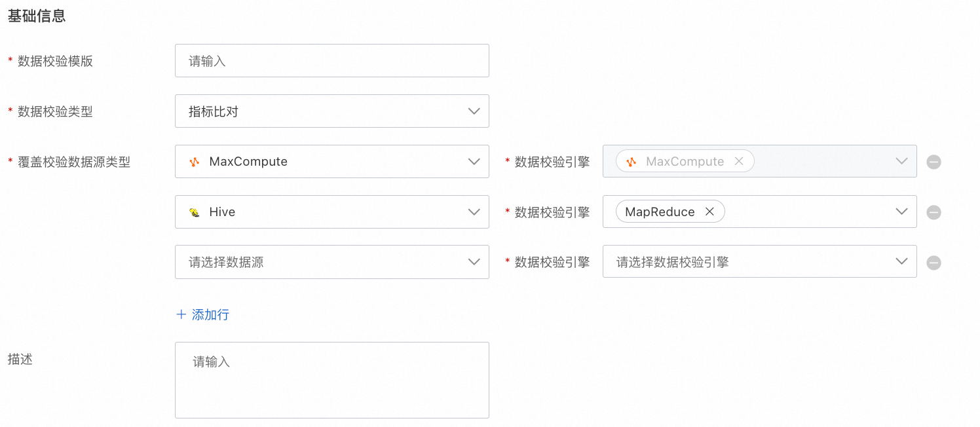The width and height of the screenshot is (980, 427).
Task: Remove MaxCompute tag from engine field
Action: coord(738,162)
